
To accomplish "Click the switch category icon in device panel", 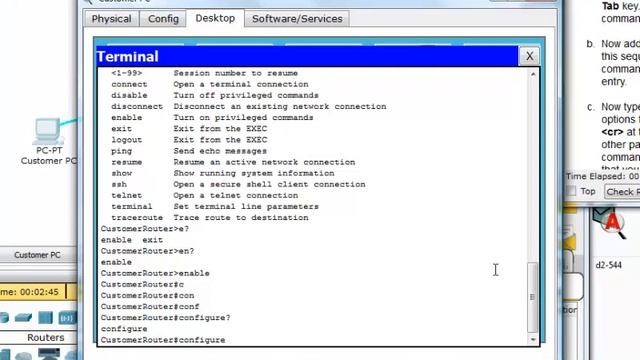I will coord(23,318).
